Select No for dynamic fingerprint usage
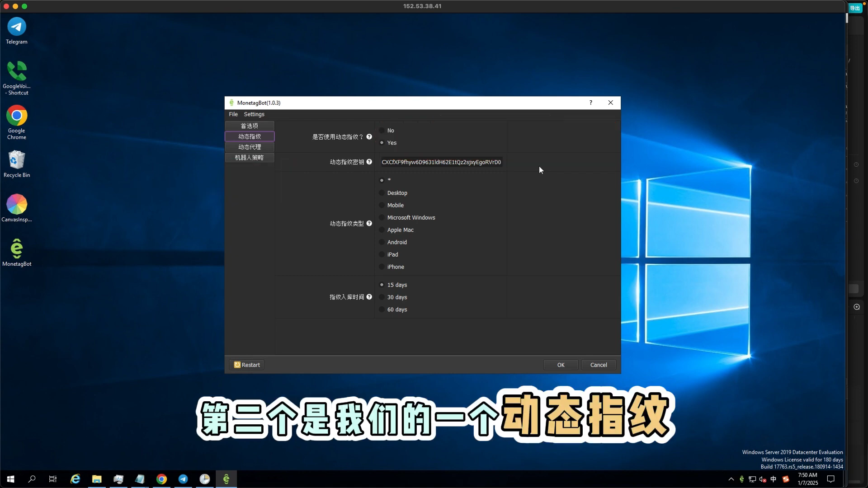This screenshot has width=868, height=488. [x=387, y=130]
